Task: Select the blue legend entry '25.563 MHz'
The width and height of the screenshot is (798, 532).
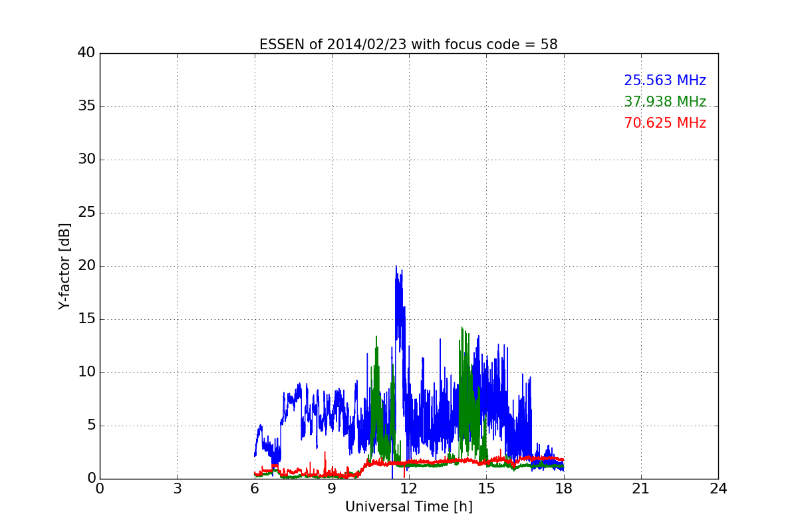Action: [x=665, y=80]
